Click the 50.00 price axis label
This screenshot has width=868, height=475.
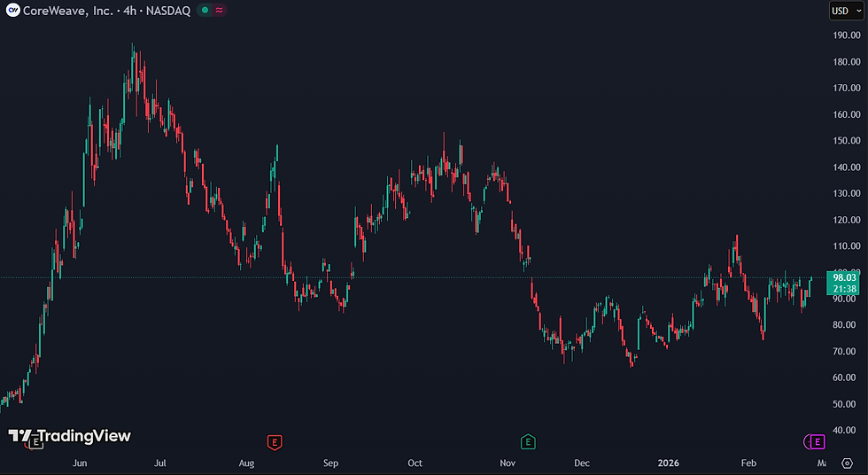[844, 404]
